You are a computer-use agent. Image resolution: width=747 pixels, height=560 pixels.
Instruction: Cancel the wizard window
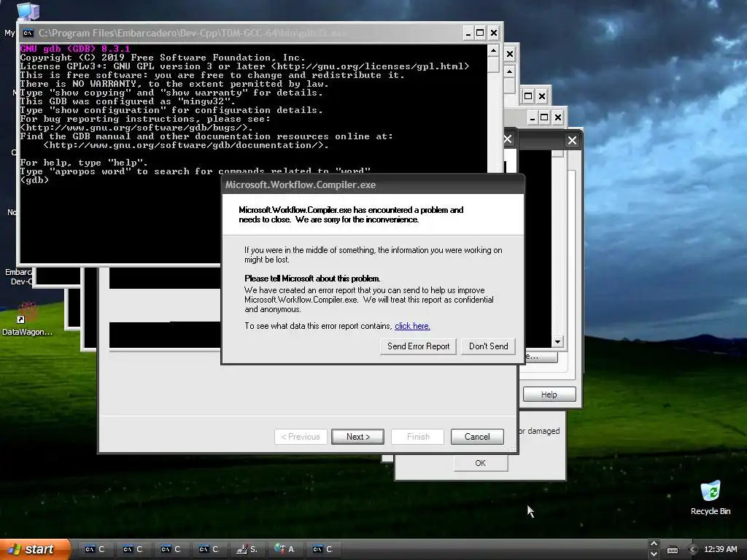477,437
